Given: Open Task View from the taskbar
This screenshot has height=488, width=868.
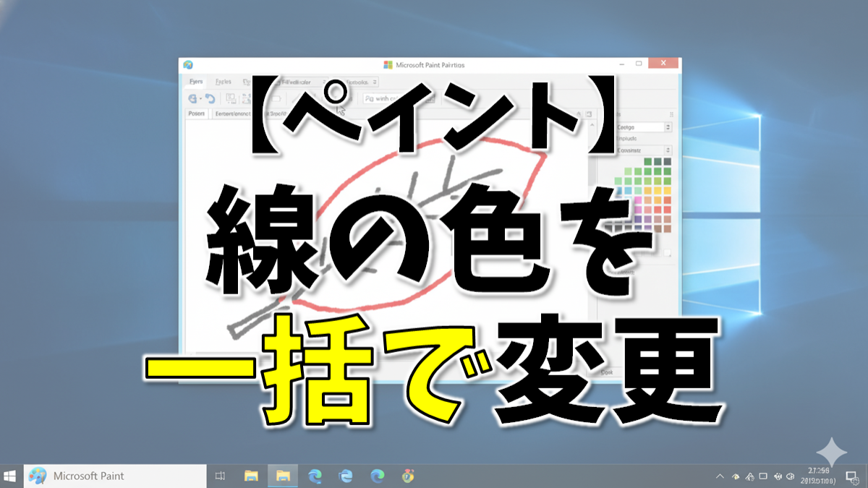Looking at the screenshot, I should (221, 475).
